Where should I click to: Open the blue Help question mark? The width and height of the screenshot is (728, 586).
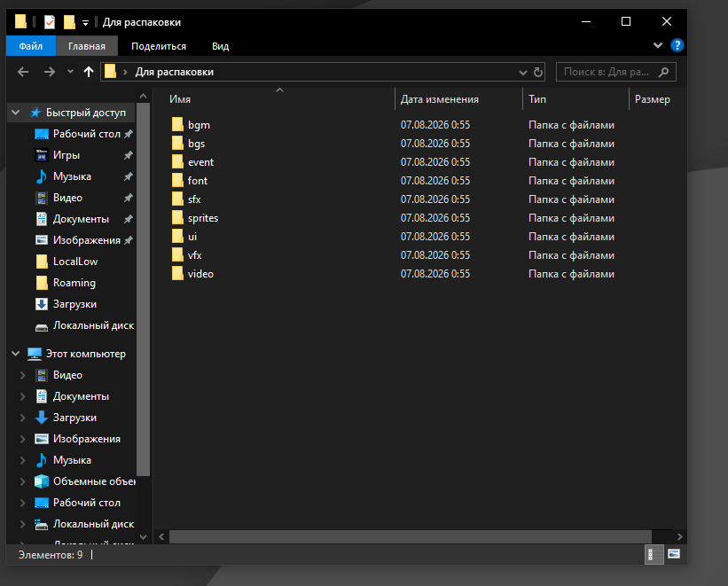pyautogui.click(x=677, y=45)
